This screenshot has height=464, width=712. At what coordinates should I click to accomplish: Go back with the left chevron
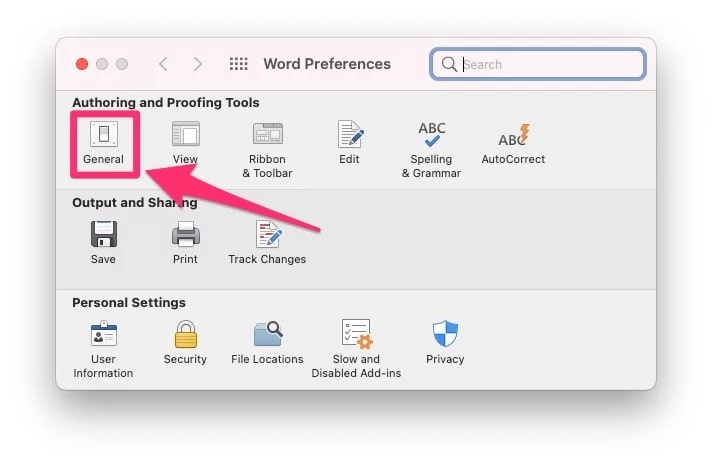[x=163, y=64]
